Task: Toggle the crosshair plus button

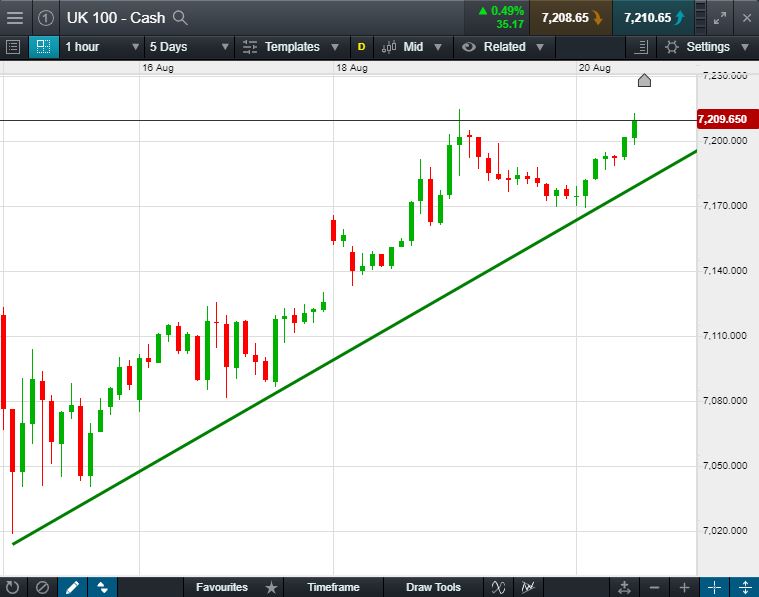Action: 715,587
